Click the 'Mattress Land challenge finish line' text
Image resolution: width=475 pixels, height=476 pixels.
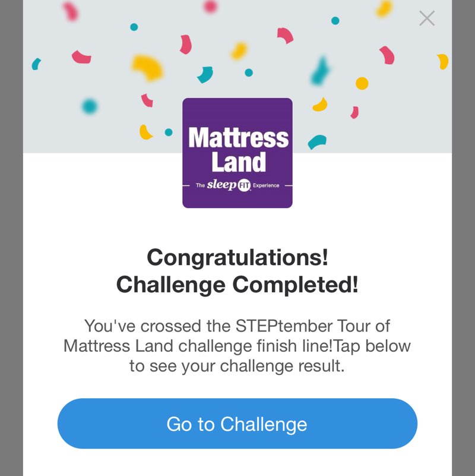[196, 346]
